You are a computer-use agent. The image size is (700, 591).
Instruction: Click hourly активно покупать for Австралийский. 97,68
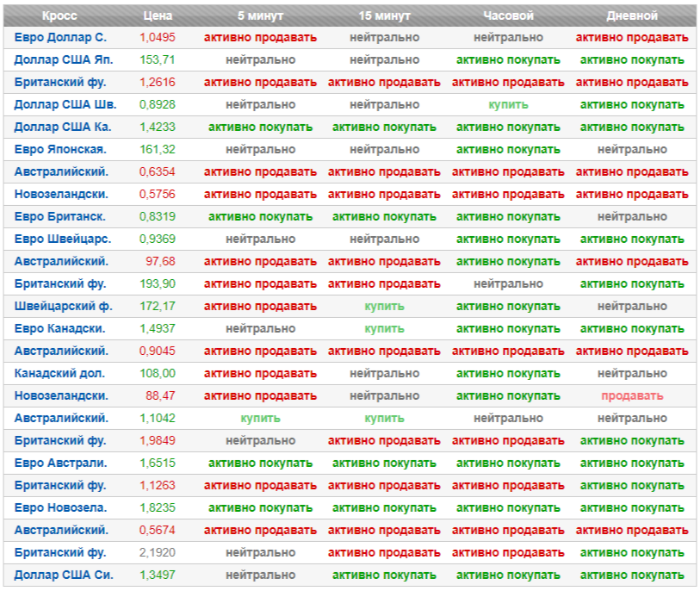(509, 261)
